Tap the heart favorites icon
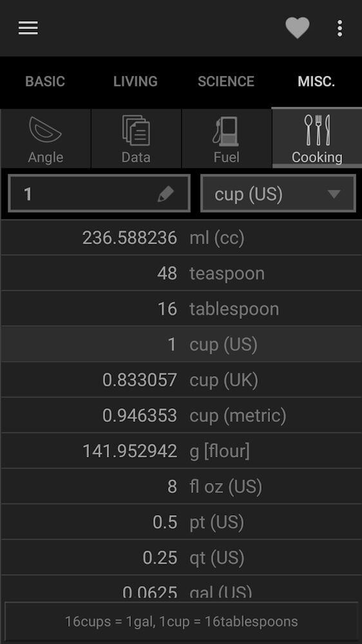The width and height of the screenshot is (362, 644). (298, 28)
